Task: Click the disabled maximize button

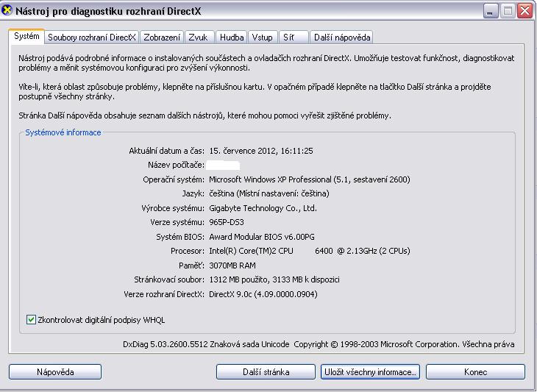Action: click(508, 11)
